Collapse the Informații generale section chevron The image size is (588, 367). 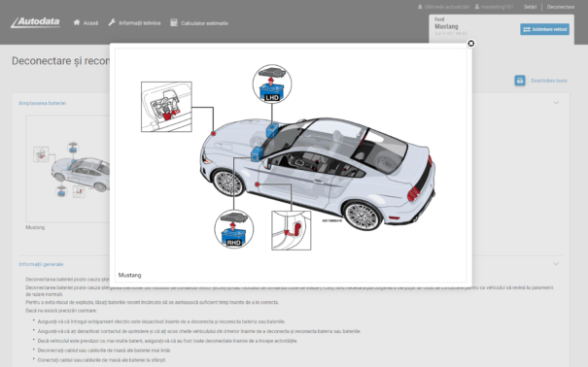coord(556,264)
